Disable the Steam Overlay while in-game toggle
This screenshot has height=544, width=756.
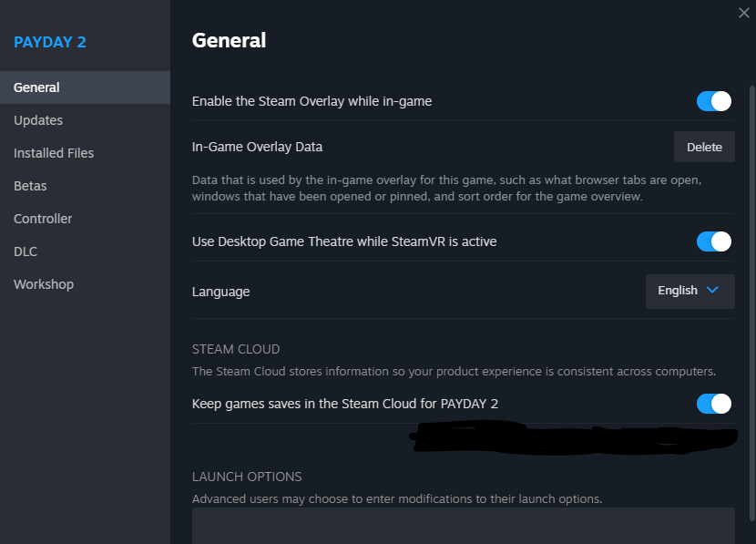tap(714, 101)
